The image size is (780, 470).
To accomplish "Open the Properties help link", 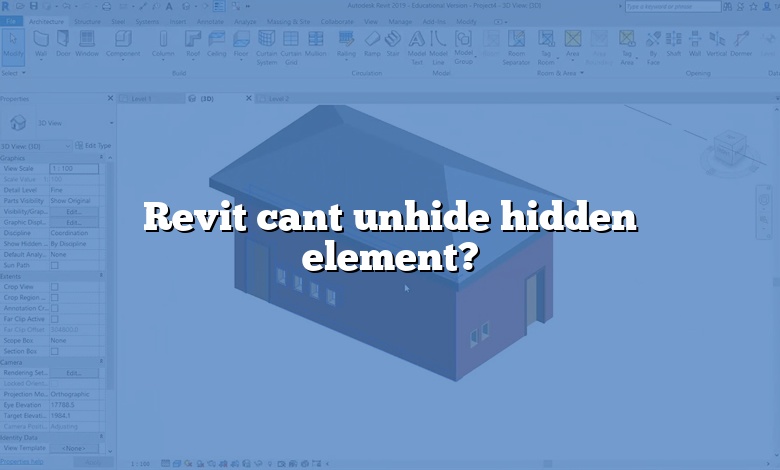I will point(22,462).
